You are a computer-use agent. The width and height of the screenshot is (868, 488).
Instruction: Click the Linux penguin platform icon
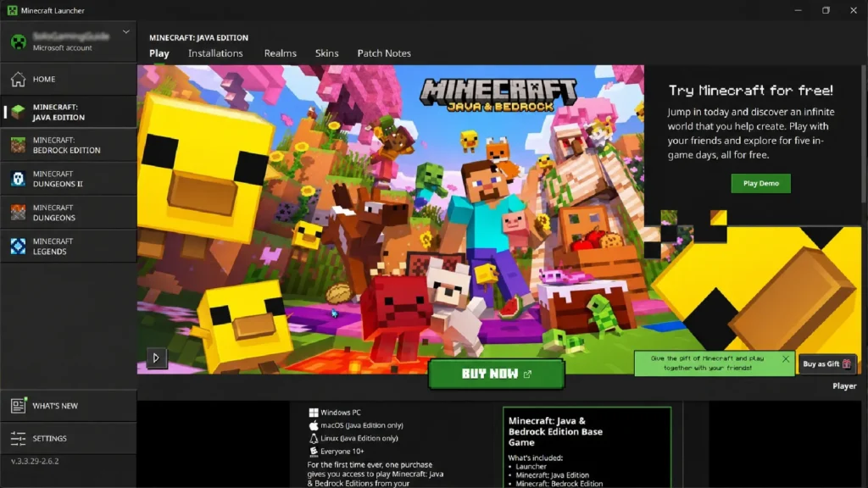pos(314,438)
